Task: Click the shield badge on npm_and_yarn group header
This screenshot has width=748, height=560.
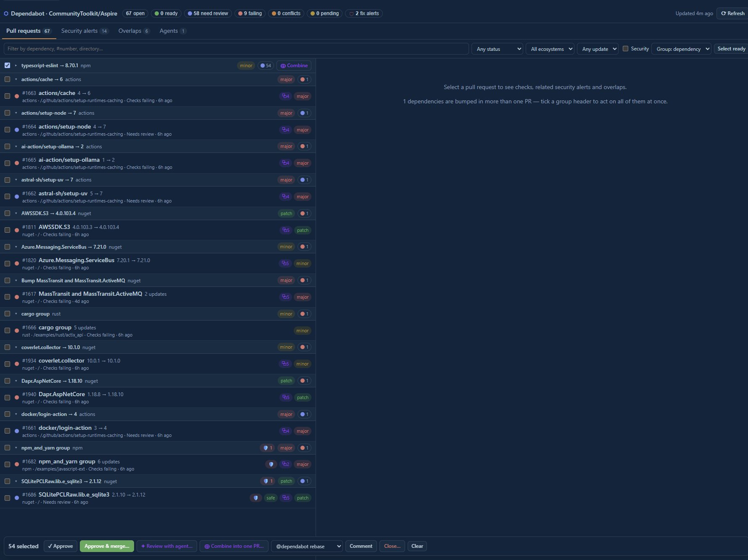Action: point(268,448)
